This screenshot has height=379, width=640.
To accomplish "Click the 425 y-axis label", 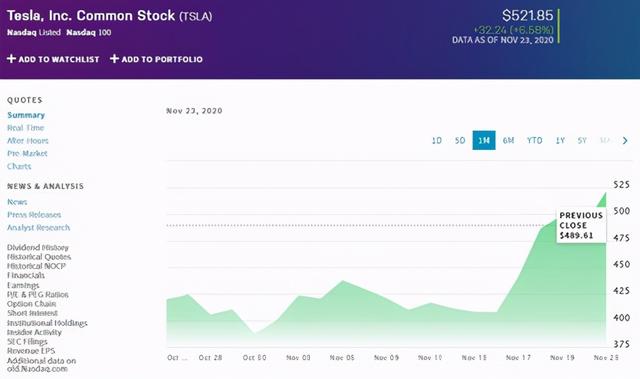I will click(622, 291).
